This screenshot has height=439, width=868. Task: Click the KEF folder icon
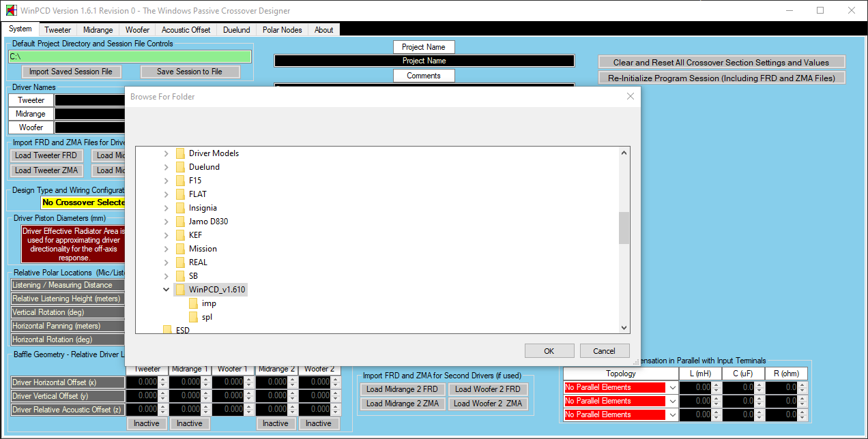coord(180,235)
